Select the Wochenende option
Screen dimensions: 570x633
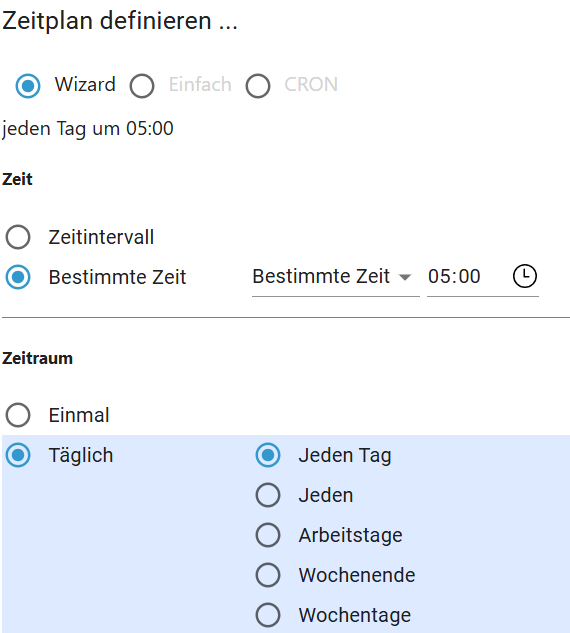[268, 575]
